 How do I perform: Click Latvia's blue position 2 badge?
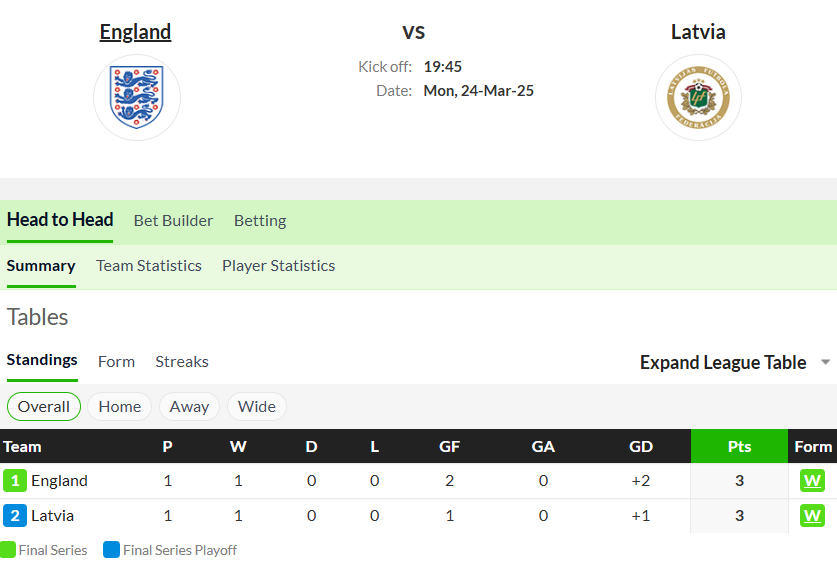(x=15, y=516)
